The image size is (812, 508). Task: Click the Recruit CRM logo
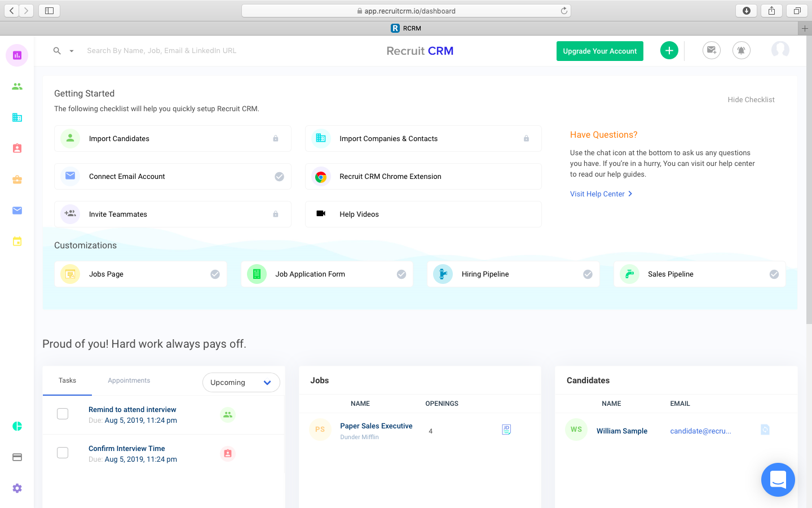pos(420,51)
